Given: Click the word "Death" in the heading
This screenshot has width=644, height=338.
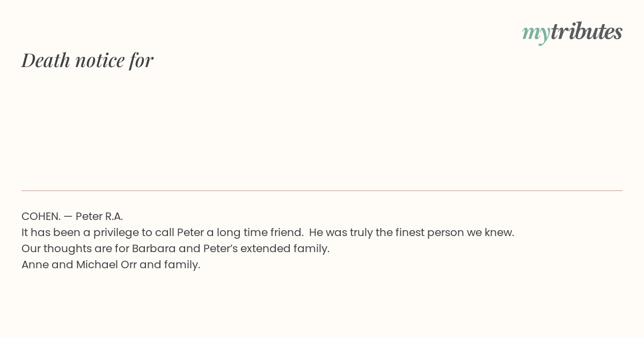Looking at the screenshot, I should [x=46, y=60].
